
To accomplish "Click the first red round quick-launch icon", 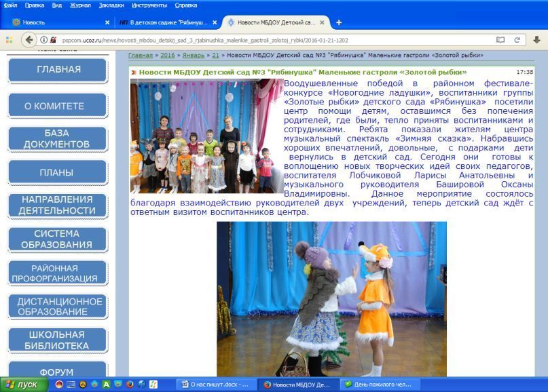I will [x=59, y=385].
